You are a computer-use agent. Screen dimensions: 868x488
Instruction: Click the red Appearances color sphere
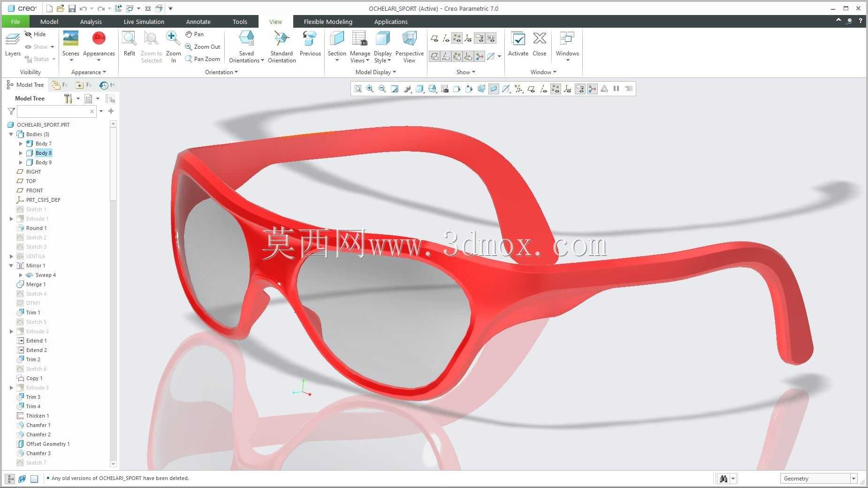pos(99,38)
